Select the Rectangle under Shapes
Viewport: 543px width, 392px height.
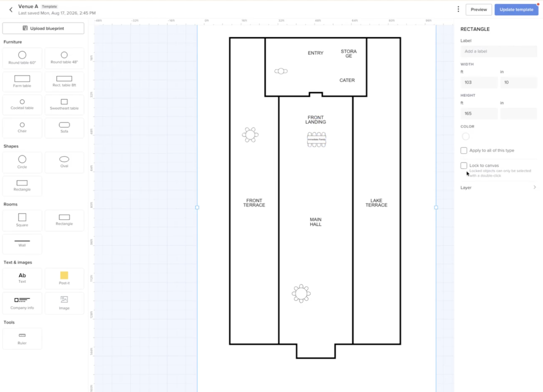point(22,186)
